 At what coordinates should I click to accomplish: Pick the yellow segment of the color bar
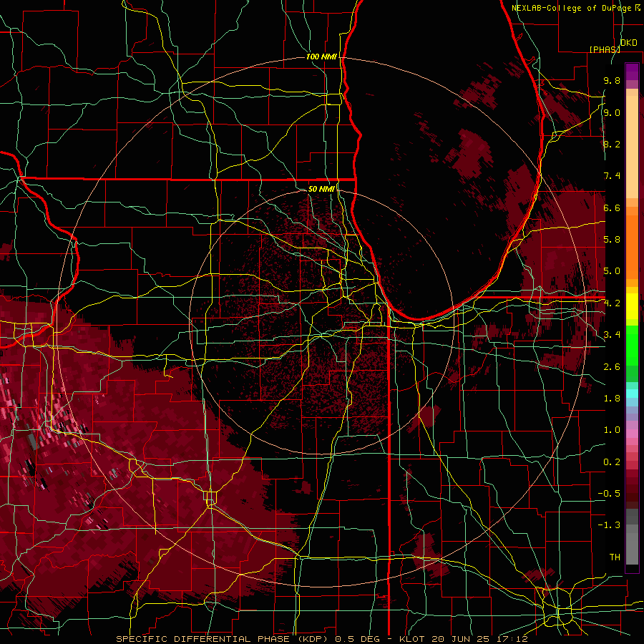click(x=632, y=306)
